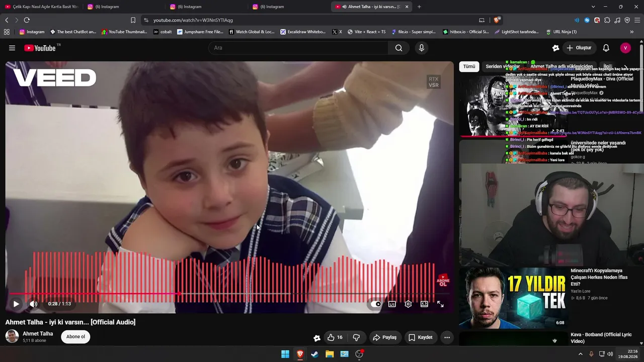Open YouTube notifications bell

click(606, 48)
